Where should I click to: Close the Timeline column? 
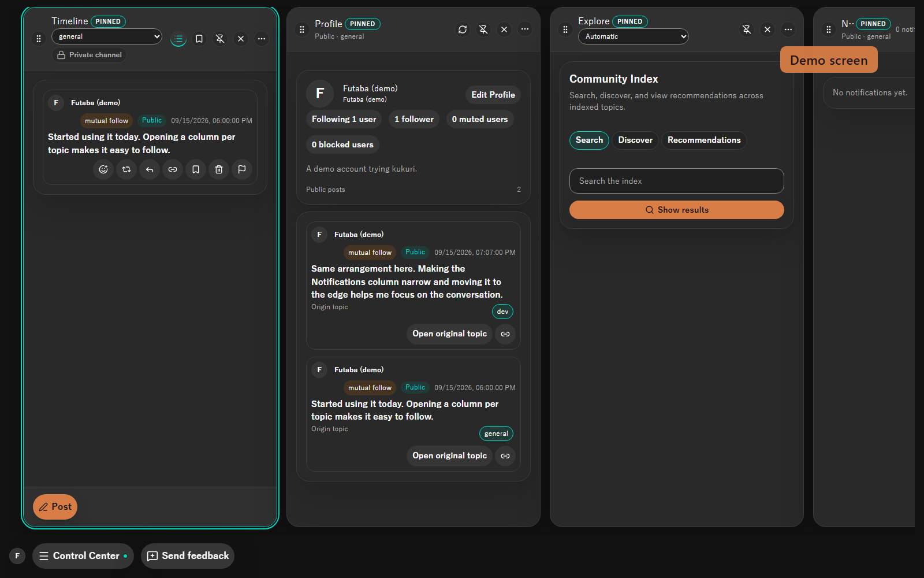pos(241,39)
